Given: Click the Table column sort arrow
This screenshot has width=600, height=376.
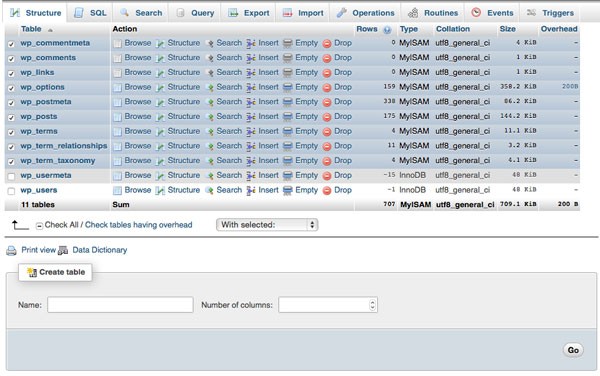Looking at the screenshot, I should 50,30.
